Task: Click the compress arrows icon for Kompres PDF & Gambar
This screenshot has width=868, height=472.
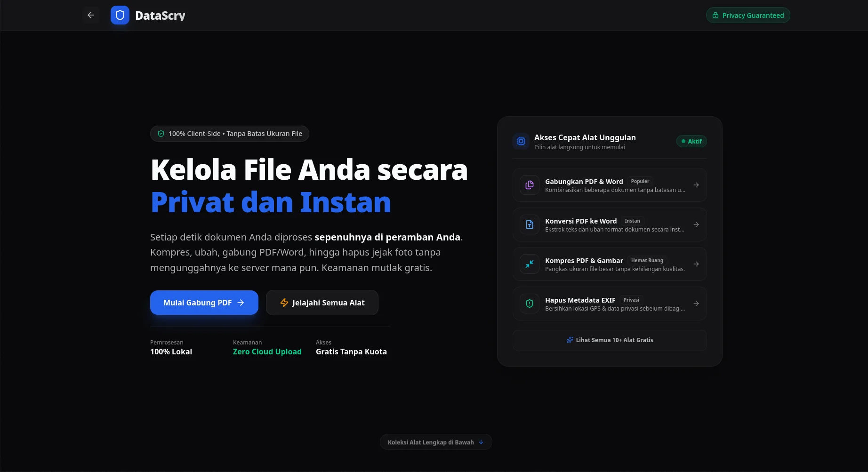Action: 530,264
